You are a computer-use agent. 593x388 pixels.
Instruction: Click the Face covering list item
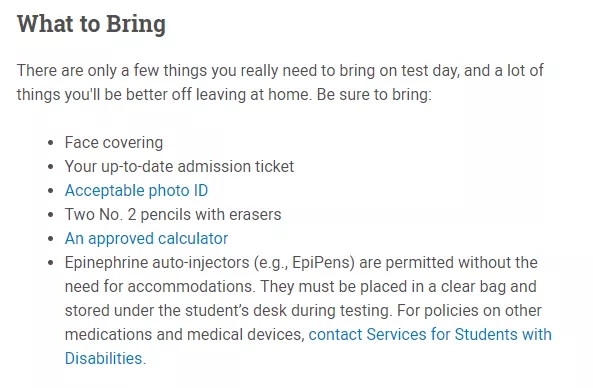[114, 143]
